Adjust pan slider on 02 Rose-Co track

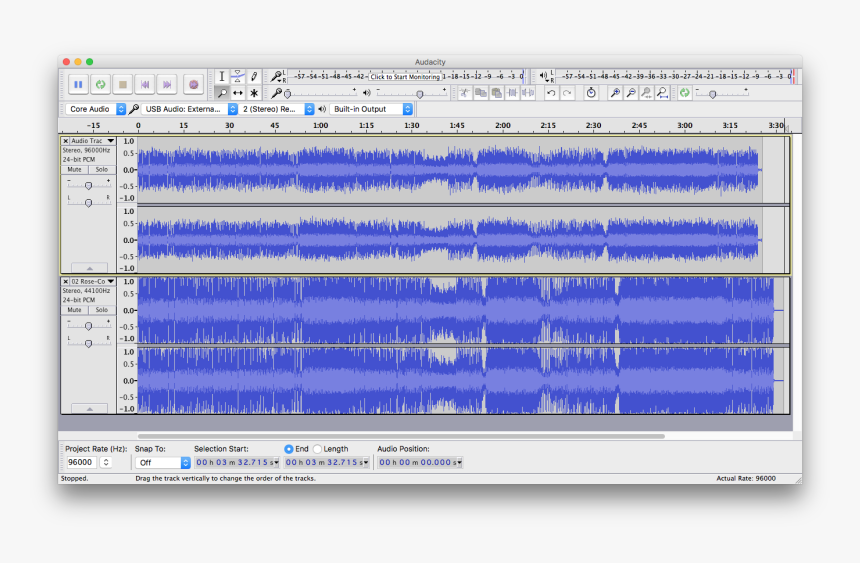[x=88, y=343]
